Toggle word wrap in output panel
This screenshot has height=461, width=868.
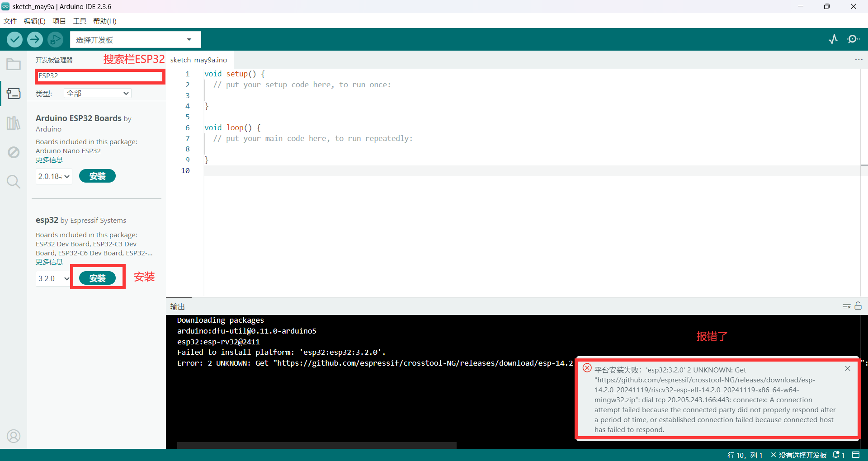[847, 306]
